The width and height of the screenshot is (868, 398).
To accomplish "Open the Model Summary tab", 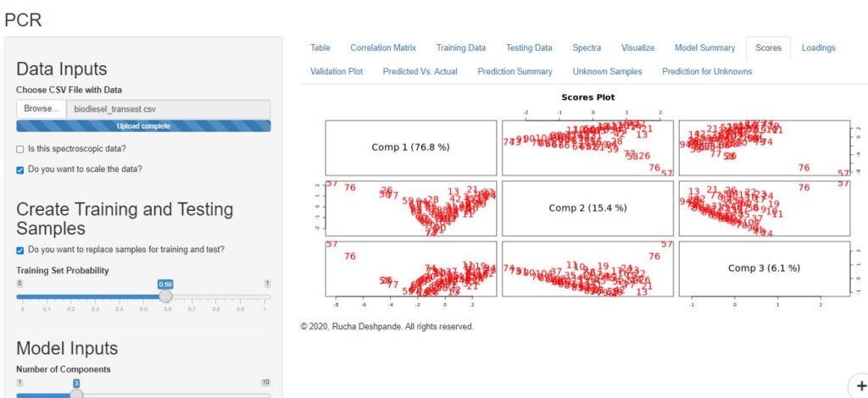I will [x=704, y=48].
